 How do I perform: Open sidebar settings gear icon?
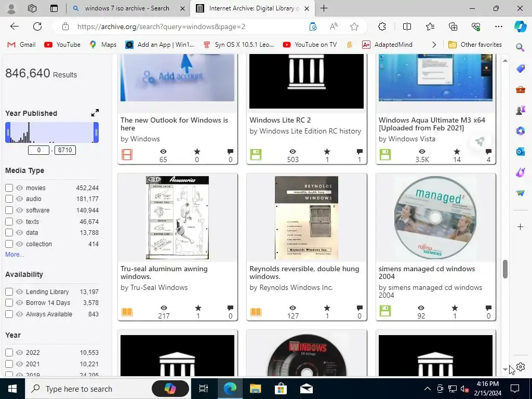[x=521, y=367]
